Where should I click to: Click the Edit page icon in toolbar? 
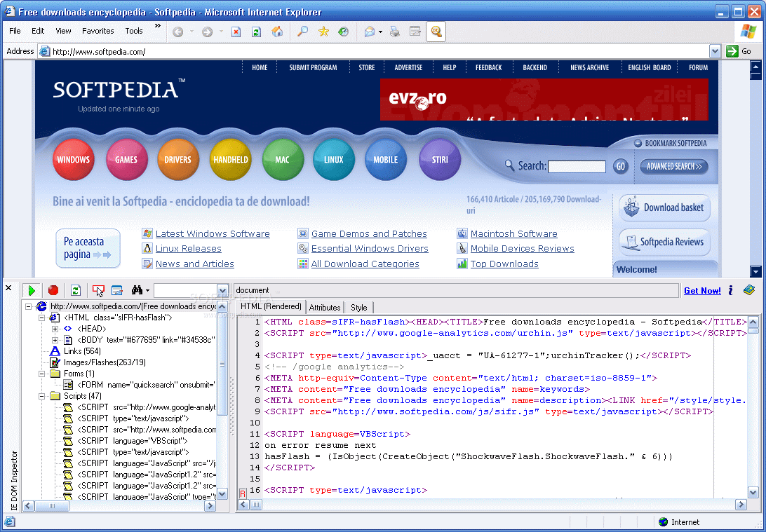point(415,32)
